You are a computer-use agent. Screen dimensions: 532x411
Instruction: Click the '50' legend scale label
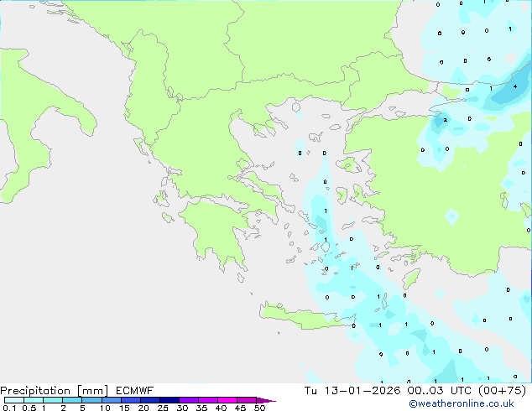tap(259, 408)
